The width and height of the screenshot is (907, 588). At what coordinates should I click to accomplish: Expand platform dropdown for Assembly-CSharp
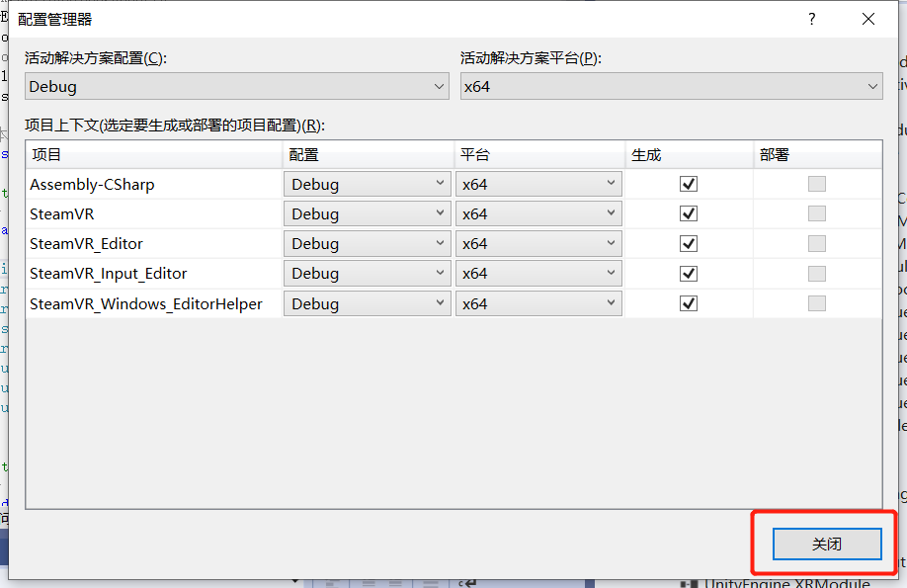538,184
